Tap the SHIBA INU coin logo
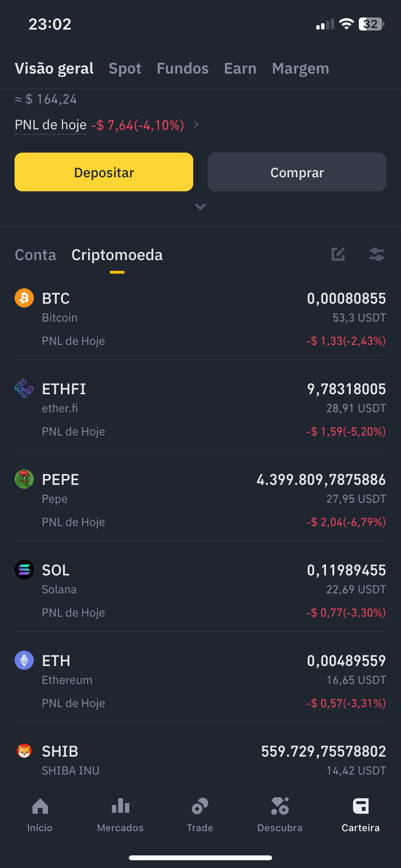The width and height of the screenshot is (401, 868). coord(24,751)
